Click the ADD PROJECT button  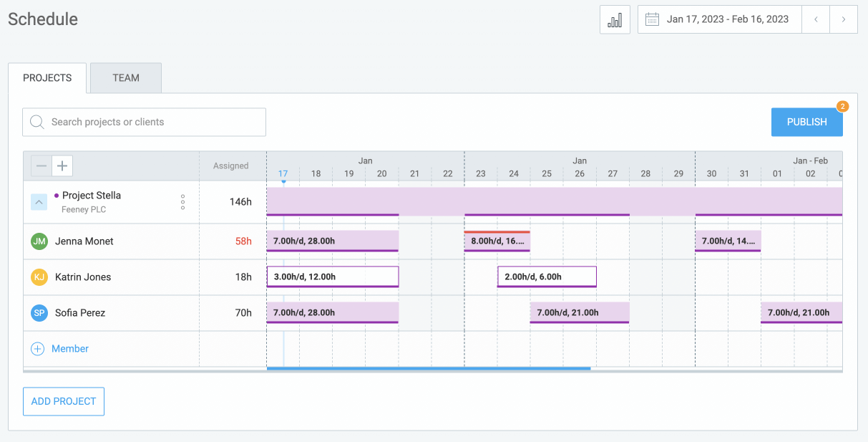64,401
